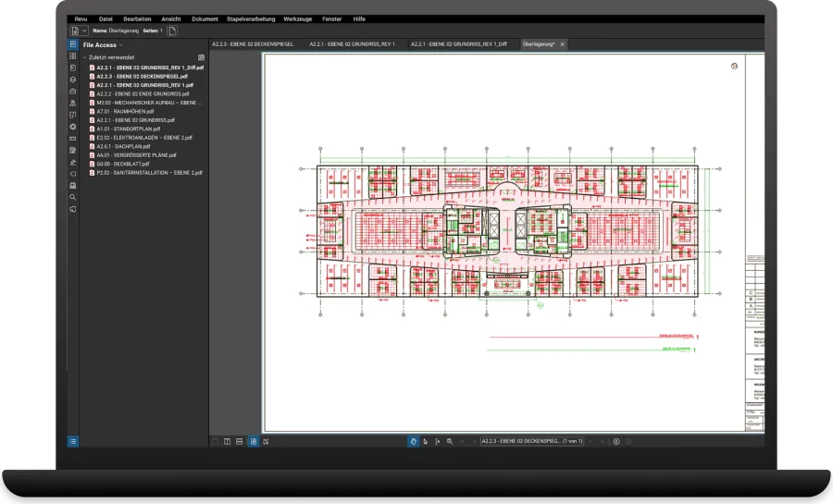Collapse the Zuletzt verwendet section
Image resolution: width=833 pixels, height=504 pixels.
coord(85,57)
